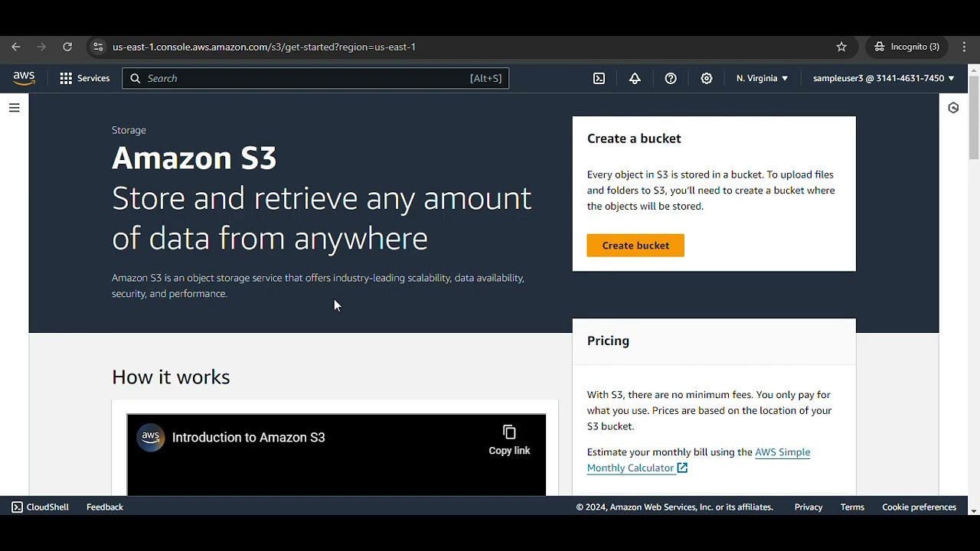Screen dimensions: 980x551
Task: Open the hamburger side navigation menu
Action: point(14,108)
